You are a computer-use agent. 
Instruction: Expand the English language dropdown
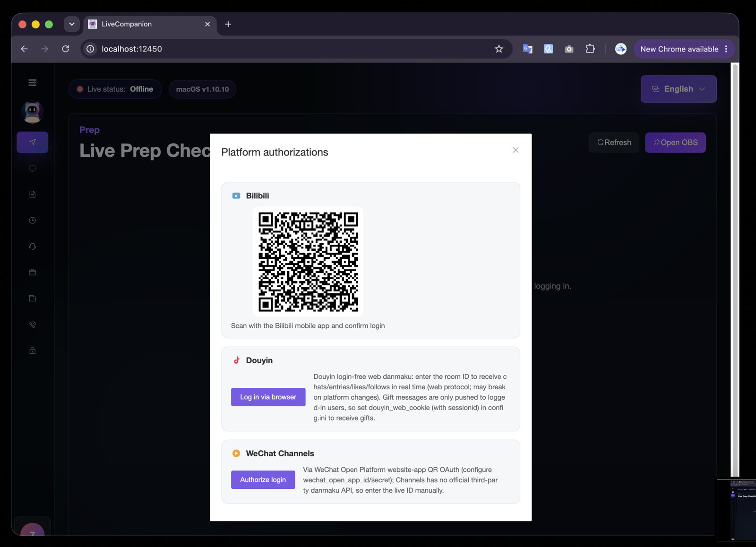678,89
